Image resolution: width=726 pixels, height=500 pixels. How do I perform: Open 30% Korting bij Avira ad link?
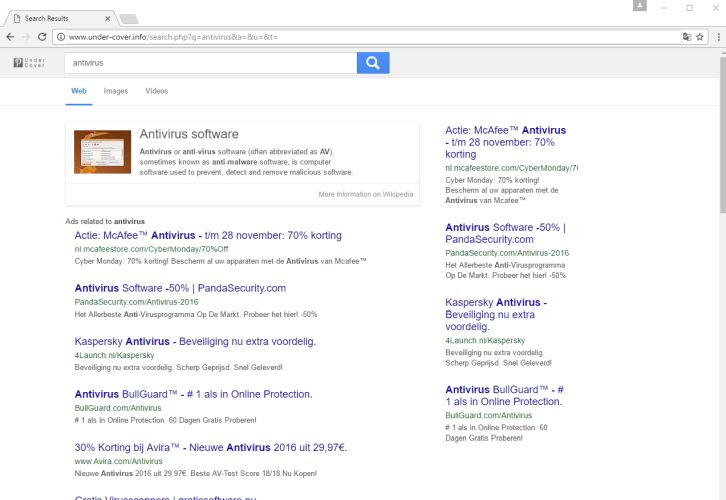(211, 447)
